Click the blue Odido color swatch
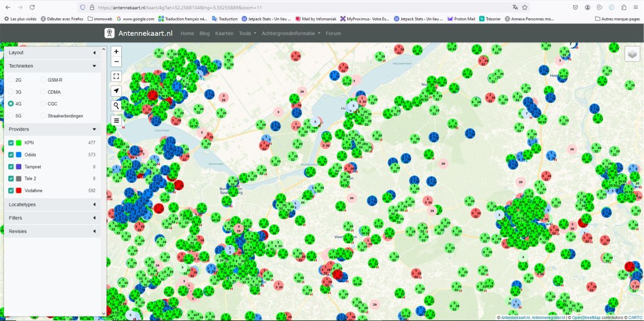Screen dimensions: 644x321 19,155
